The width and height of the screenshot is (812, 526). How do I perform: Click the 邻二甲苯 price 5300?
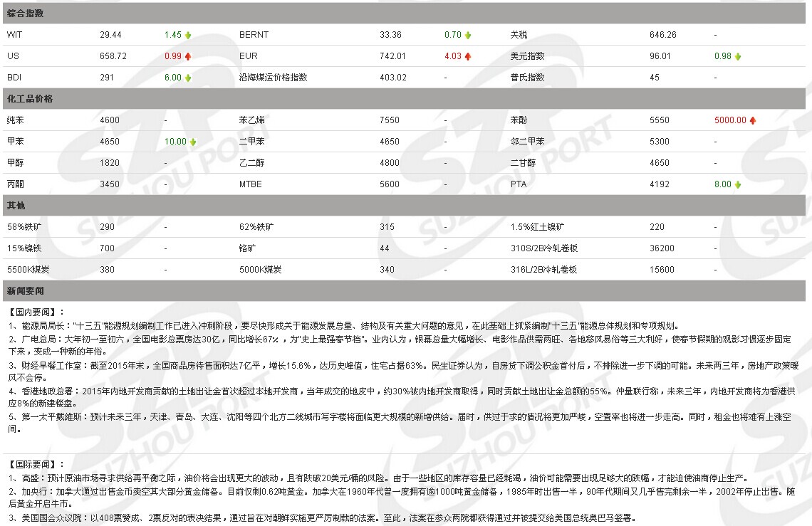(x=660, y=142)
